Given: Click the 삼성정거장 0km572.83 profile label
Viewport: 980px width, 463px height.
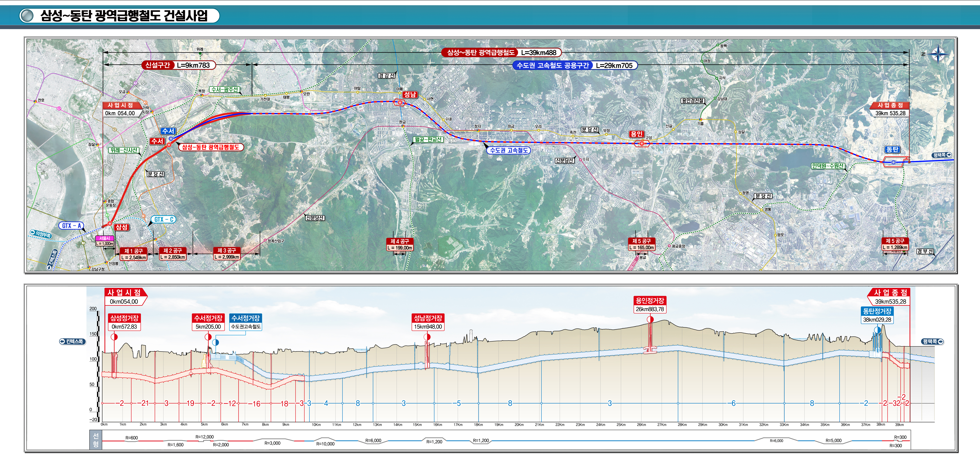Looking at the screenshot, I should click(x=124, y=322).
